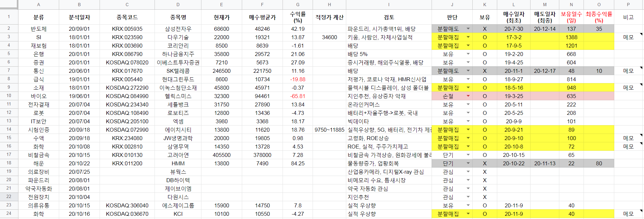
Task: Expand 보유 dropdown in 하나금융지주 row
Action: (x=468, y=54)
